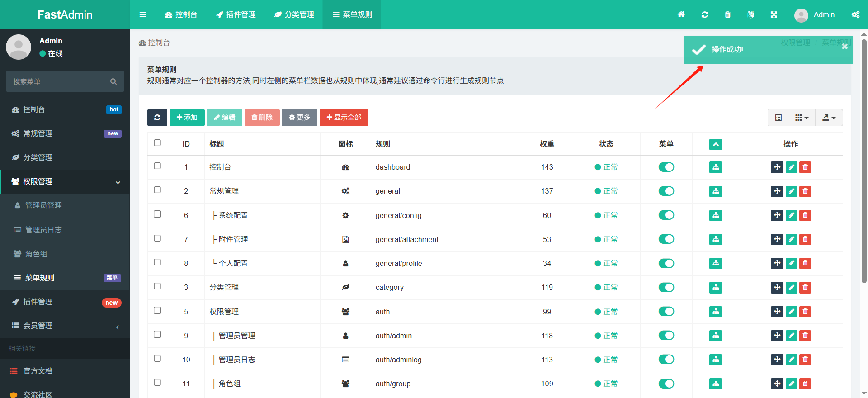This screenshot has width=868, height=398.
Task: Edit the general row with pencil icon
Action: click(x=792, y=191)
